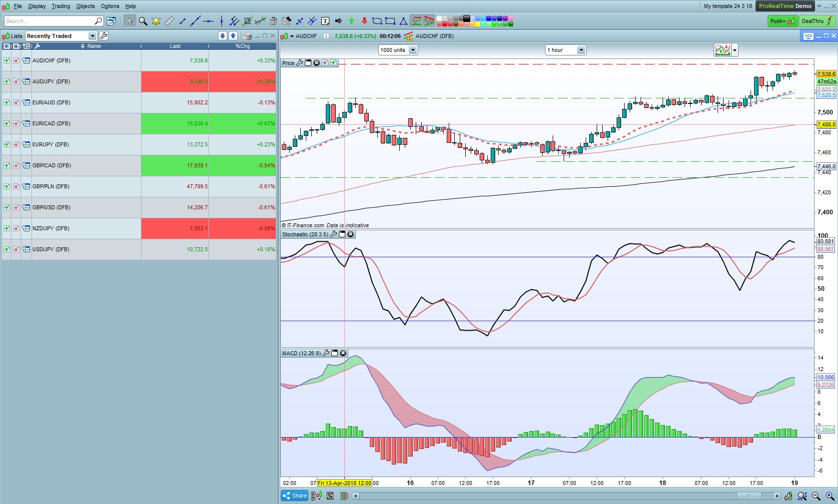Move list down with blue down arrow

[x=223, y=36]
